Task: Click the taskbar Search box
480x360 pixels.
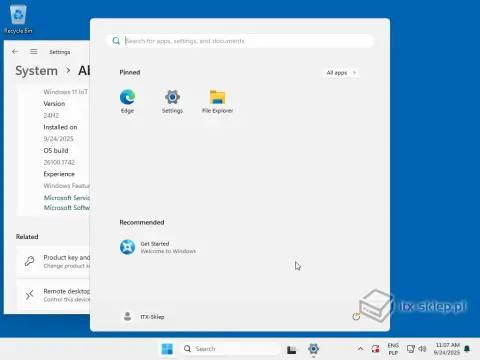Action: [230, 349]
